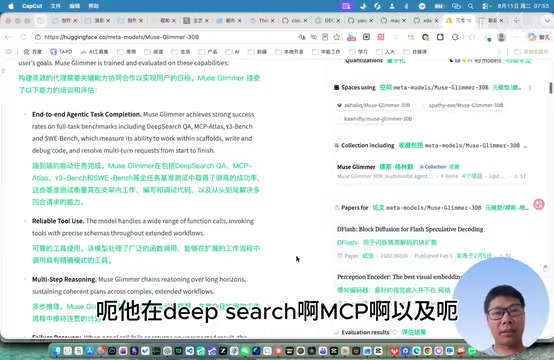Open the 阅读 bookmarks folder

(x=154, y=52)
